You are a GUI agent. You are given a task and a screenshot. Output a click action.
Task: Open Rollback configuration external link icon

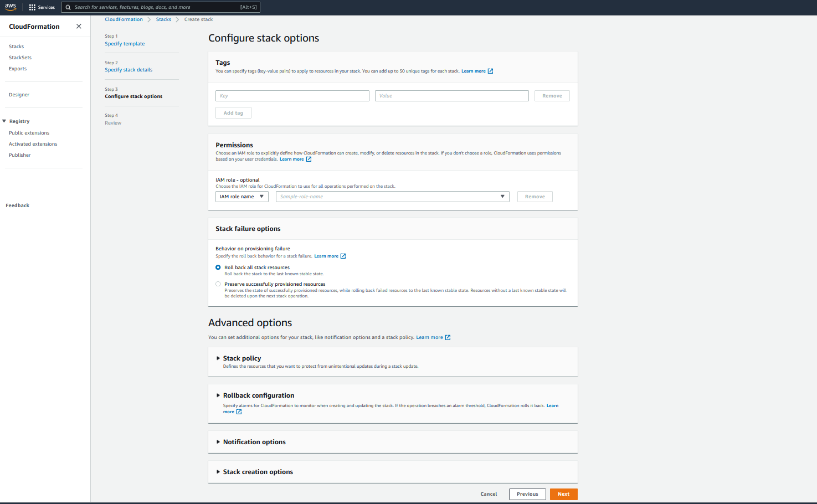click(239, 412)
